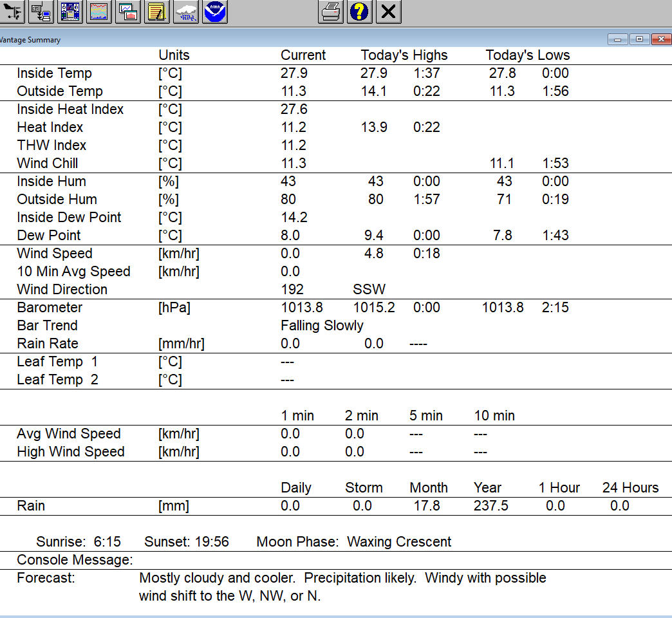Click the black X toolbar button
The width and height of the screenshot is (672, 618).
point(388,12)
